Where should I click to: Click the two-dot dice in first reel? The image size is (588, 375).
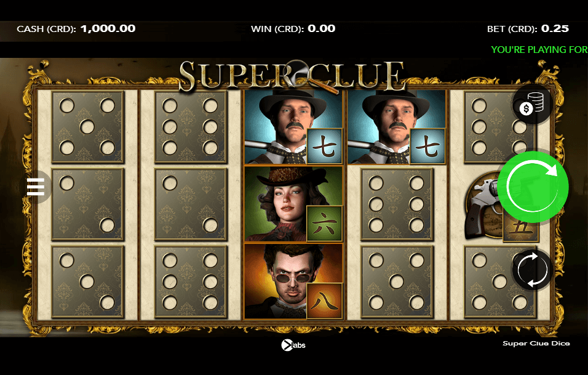87,204
